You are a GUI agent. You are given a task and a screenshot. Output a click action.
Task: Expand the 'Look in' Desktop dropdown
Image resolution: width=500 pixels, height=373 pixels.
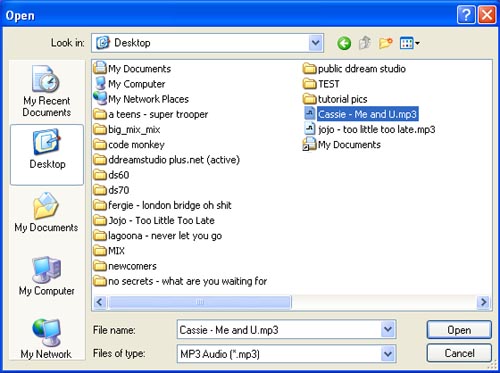(315, 43)
